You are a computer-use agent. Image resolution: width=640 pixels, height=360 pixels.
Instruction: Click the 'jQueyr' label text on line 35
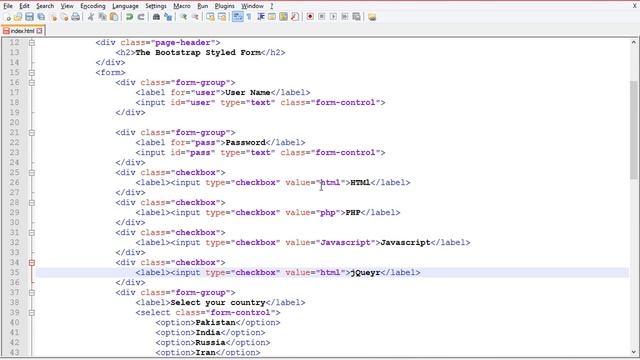click(x=365, y=272)
